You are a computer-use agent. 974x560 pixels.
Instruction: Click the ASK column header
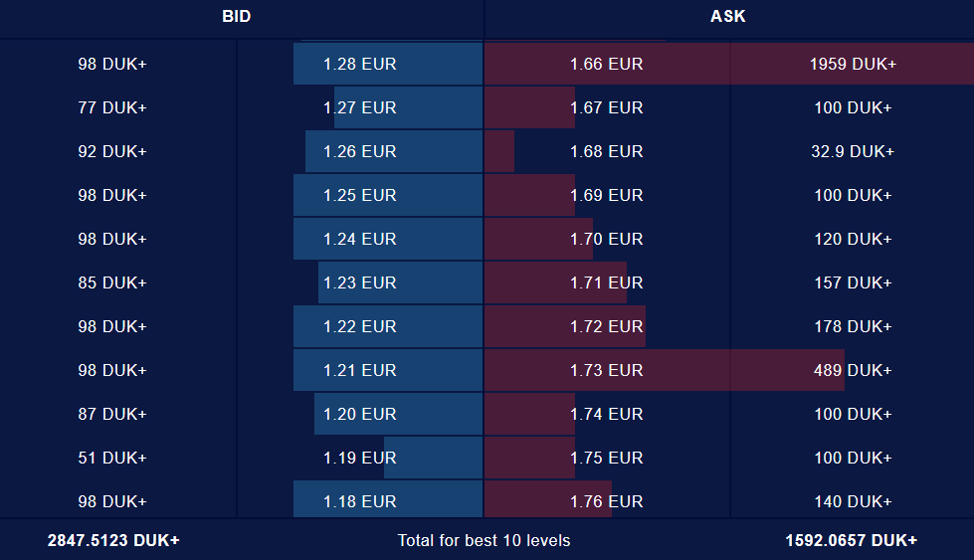coord(727,16)
